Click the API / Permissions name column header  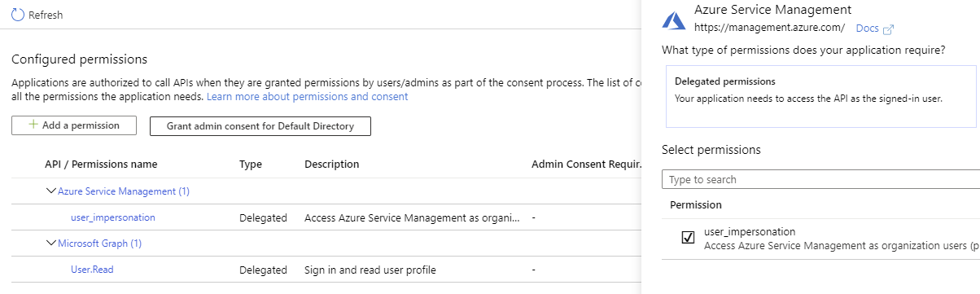[x=101, y=165]
